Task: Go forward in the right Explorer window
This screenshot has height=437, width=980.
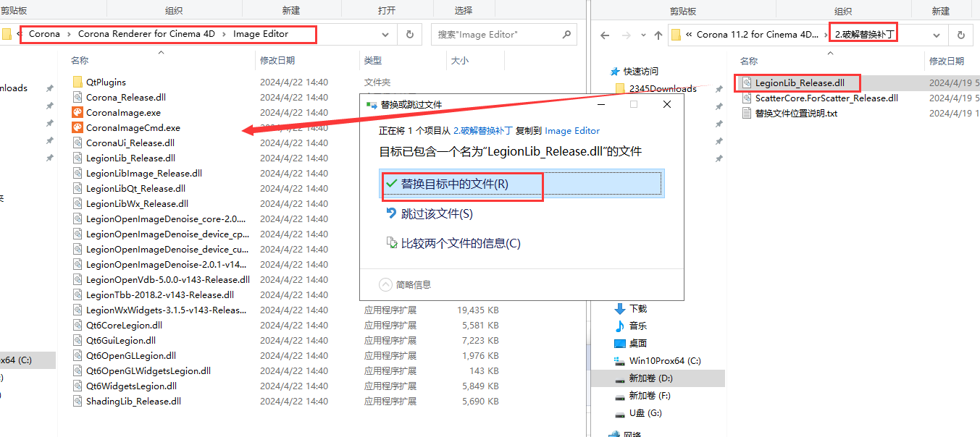Action: click(625, 35)
